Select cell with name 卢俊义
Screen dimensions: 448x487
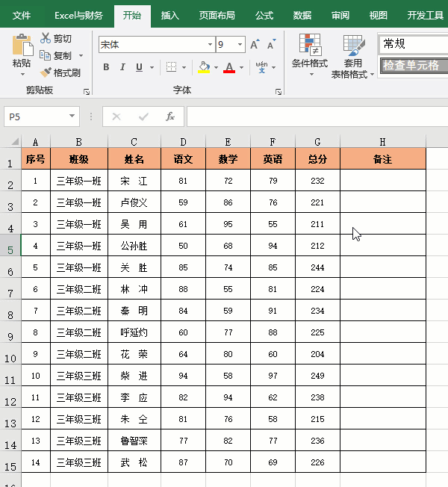point(134,202)
